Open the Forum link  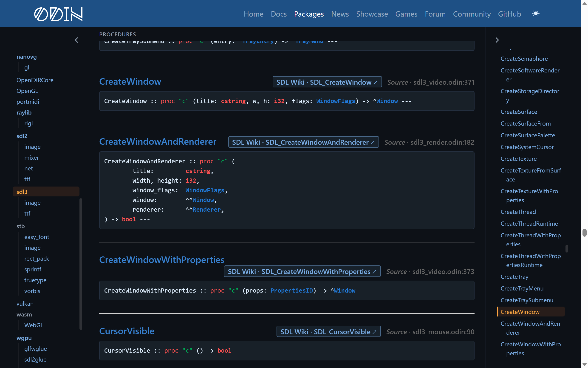435,14
